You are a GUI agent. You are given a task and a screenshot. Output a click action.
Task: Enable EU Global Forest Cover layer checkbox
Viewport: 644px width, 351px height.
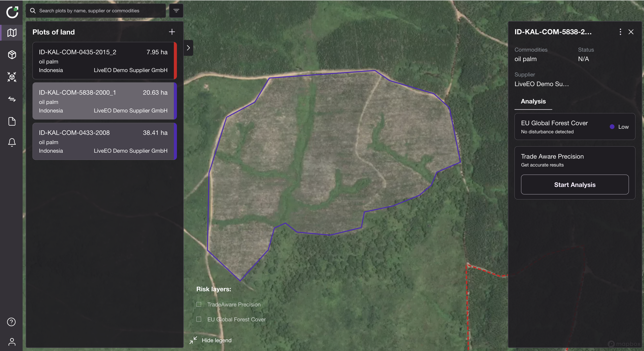[199, 319]
